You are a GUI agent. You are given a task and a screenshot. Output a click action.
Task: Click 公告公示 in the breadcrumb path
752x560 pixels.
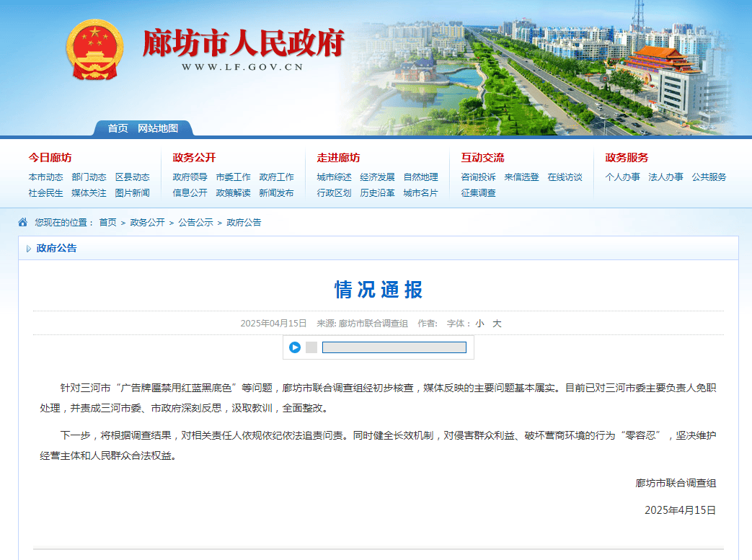[x=191, y=223]
